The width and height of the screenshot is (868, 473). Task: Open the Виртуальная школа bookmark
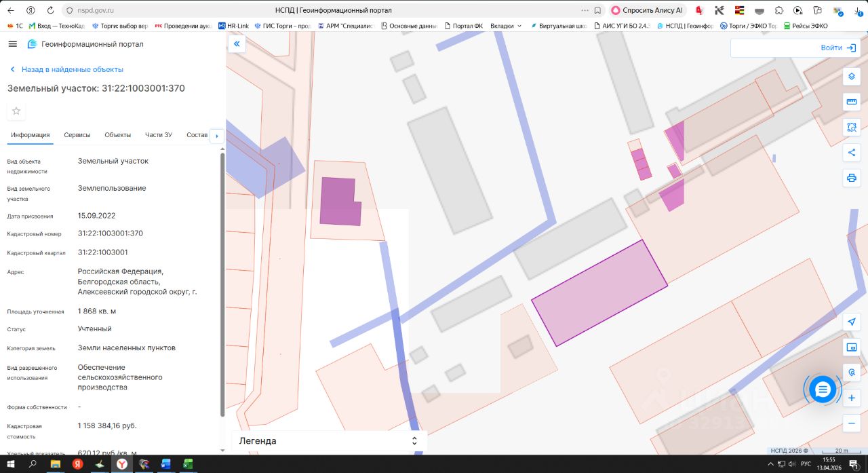(559, 26)
